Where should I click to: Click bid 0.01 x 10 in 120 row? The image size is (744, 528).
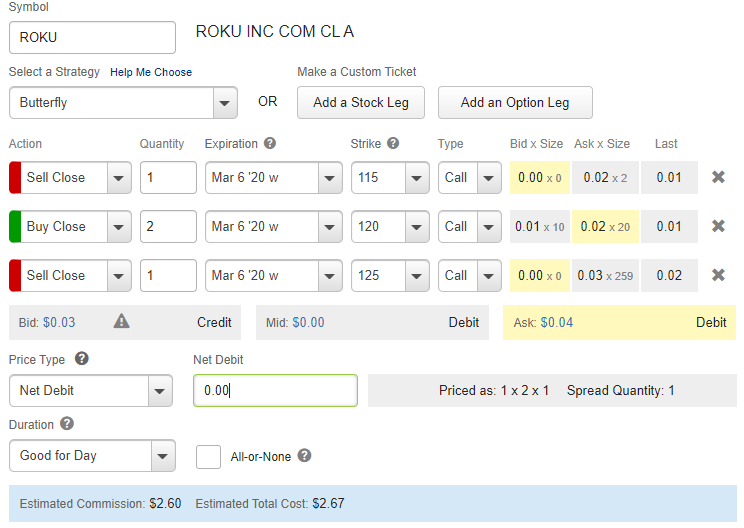[x=539, y=226]
